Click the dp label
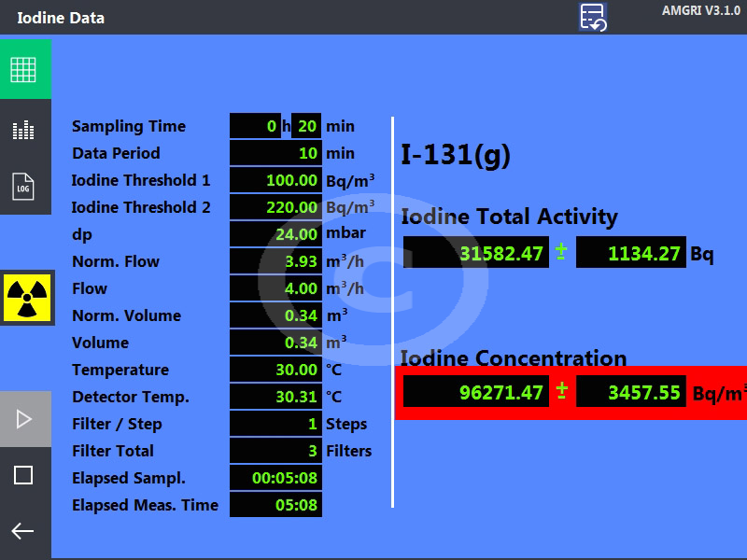This screenshot has width=747, height=560. [x=82, y=235]
